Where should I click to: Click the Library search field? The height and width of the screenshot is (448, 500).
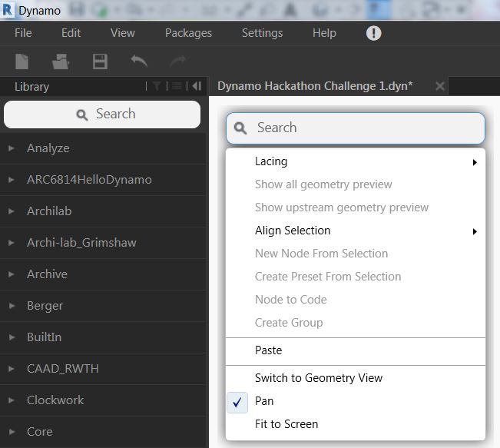102,114
